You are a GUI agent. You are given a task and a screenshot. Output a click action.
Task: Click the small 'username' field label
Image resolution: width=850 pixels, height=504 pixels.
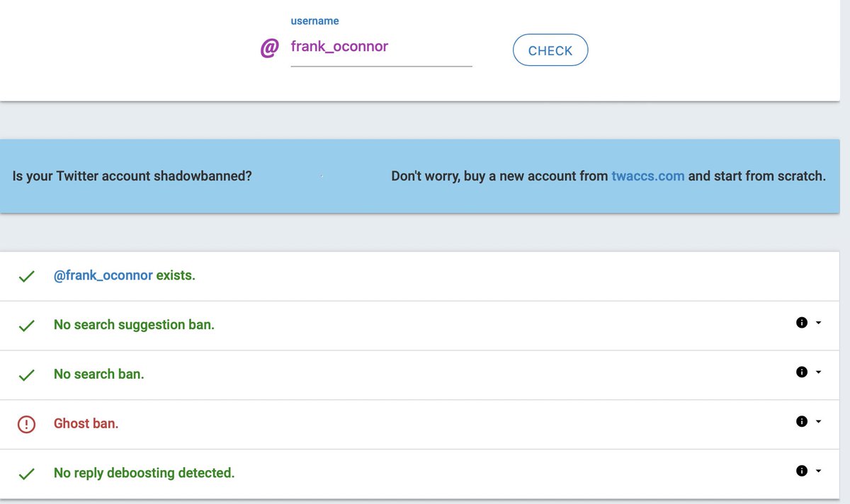[314, 21]
